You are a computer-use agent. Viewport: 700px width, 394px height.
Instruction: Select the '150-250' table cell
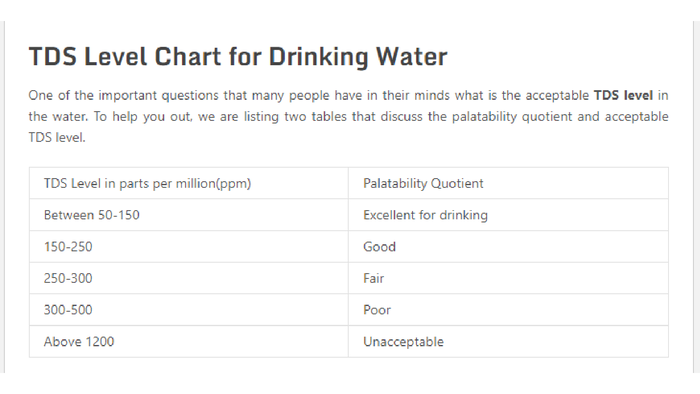click(189, 247)
